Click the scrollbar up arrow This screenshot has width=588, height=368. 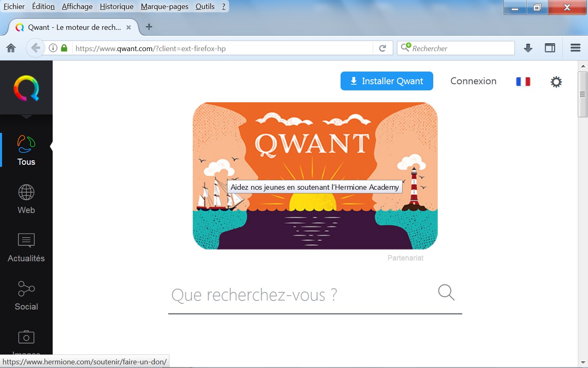(x=583, y=66)
